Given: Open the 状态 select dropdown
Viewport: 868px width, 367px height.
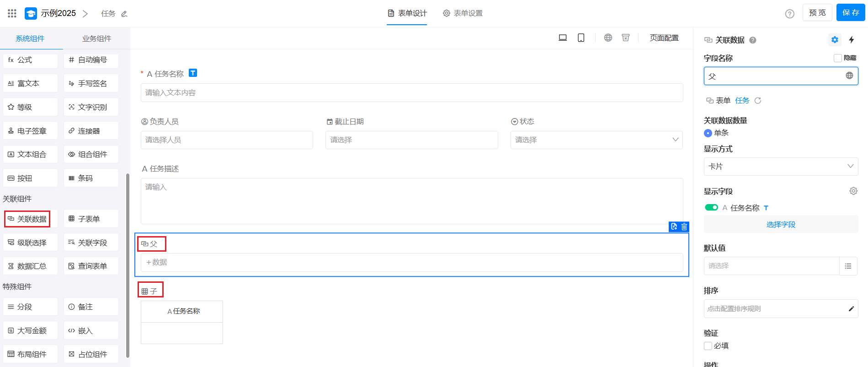Looking at the screenshot, I should (x=596, y=140).
